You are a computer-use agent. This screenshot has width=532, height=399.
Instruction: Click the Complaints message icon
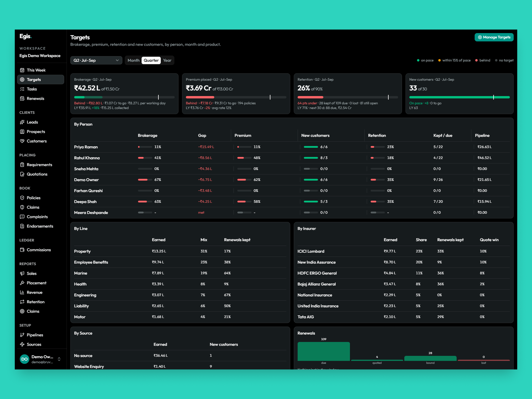point(22,217)
